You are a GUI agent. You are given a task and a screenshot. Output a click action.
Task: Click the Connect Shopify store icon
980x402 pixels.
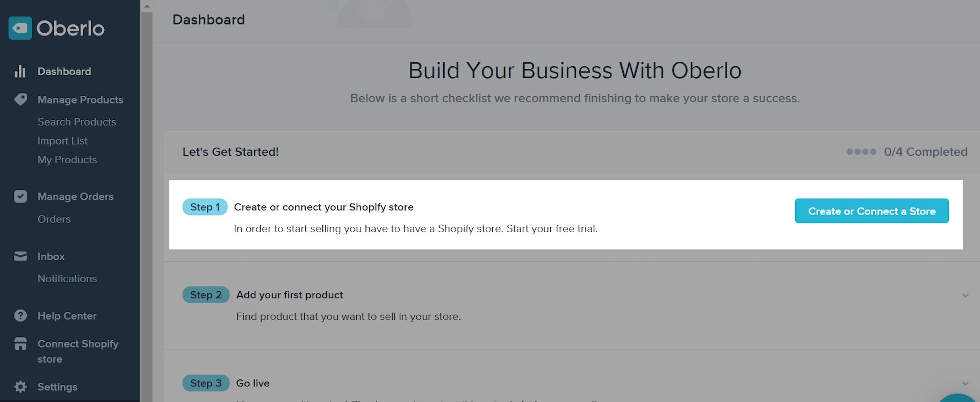20,344
